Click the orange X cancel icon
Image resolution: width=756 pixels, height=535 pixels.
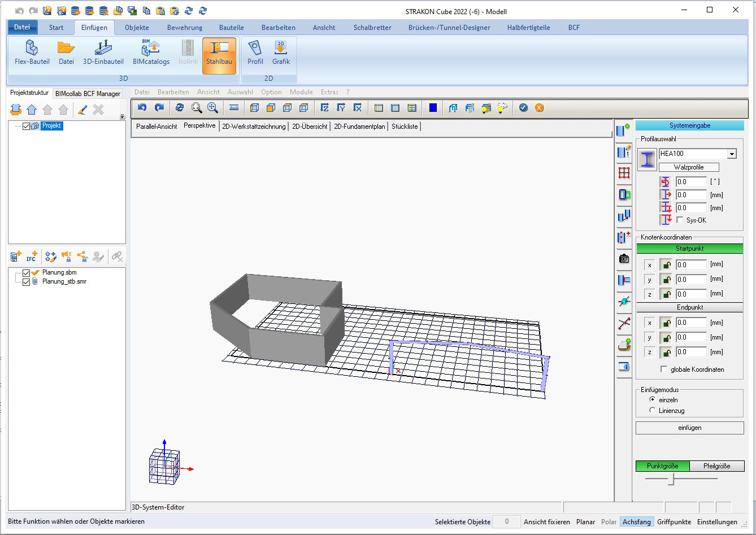[540, 108]
